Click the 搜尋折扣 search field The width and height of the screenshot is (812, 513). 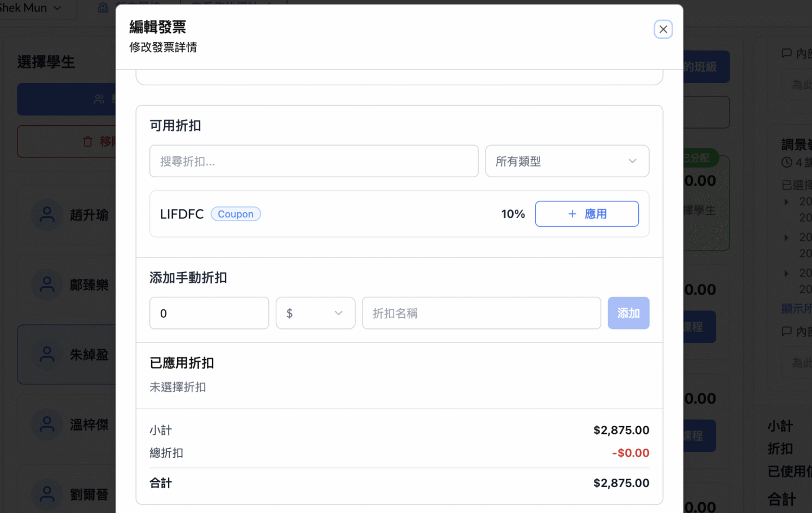pos(314,161)
